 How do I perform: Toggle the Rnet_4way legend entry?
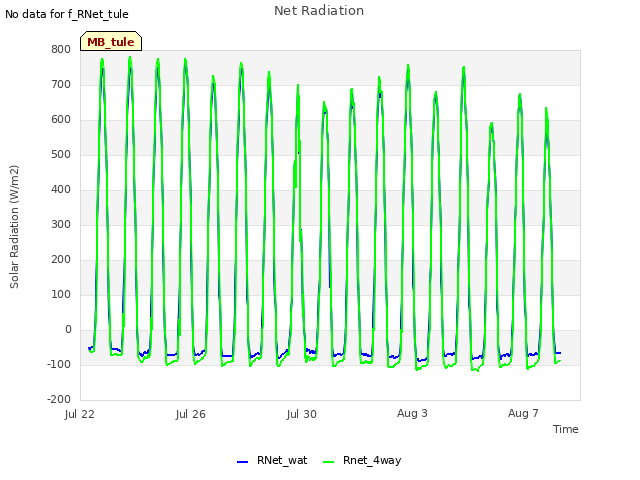click(x=362, y=460)
